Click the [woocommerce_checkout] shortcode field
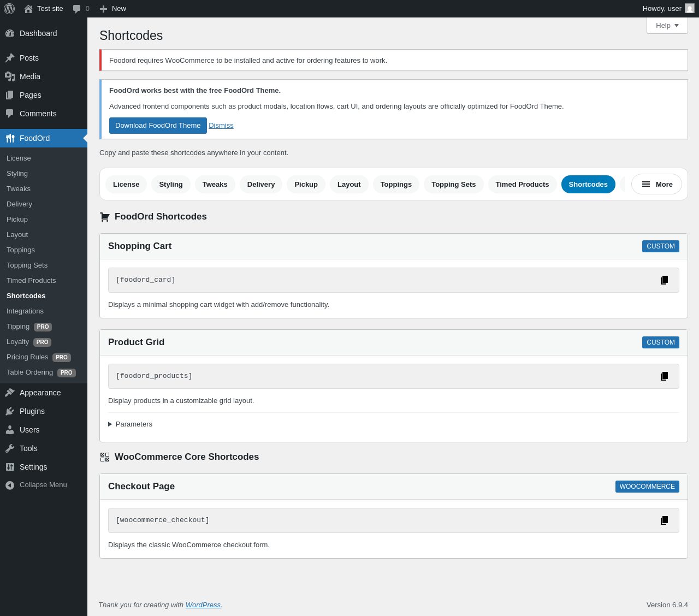This screenshot has width=699, height=616. (x=393, y=520)
